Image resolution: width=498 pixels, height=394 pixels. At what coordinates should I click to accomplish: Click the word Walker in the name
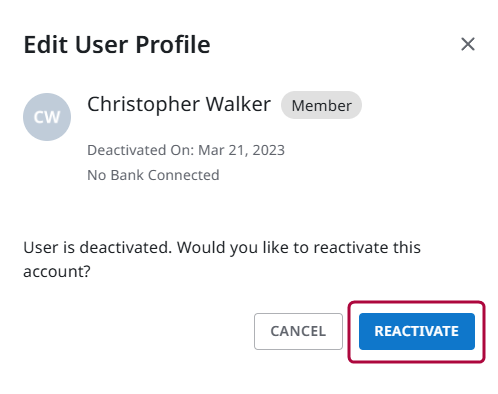pos(238,104)
